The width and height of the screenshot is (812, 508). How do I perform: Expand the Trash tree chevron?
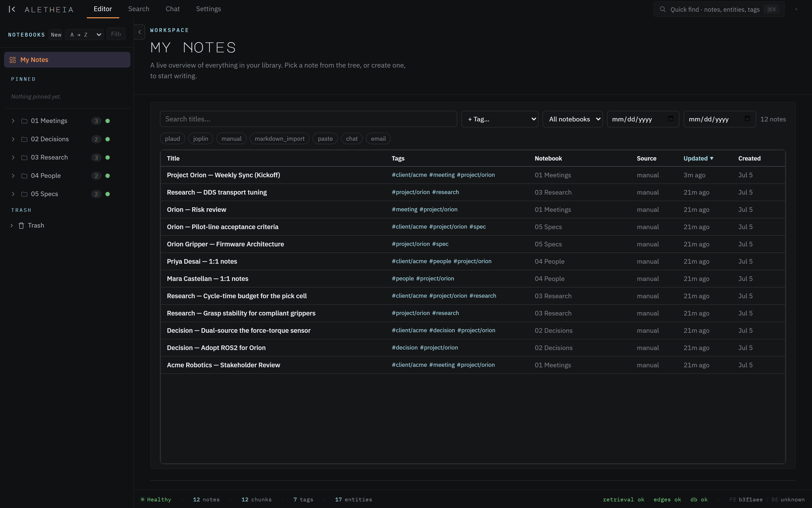pos(12,226)
